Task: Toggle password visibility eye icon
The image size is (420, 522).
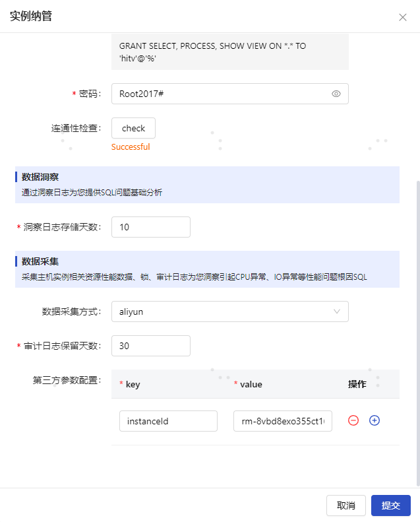Action: click(336, 94)
